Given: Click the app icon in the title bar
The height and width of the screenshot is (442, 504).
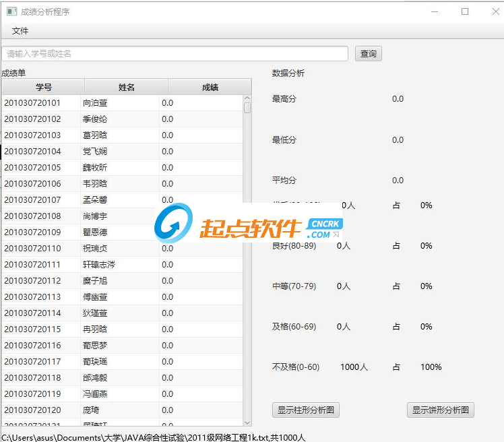Looking at the screenshot, I should (x=11, y=11).
